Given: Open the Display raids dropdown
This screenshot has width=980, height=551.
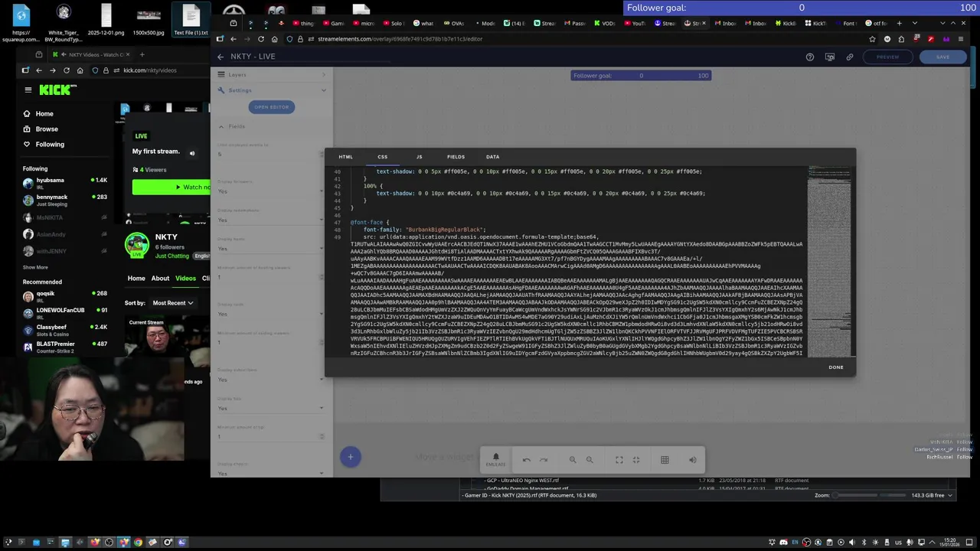Looking at the screenshot, I should click(271, 314).
